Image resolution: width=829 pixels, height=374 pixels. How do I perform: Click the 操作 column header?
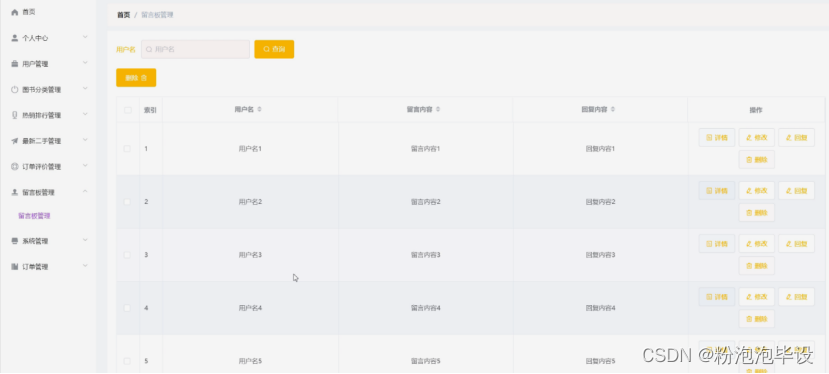(756, 110)
